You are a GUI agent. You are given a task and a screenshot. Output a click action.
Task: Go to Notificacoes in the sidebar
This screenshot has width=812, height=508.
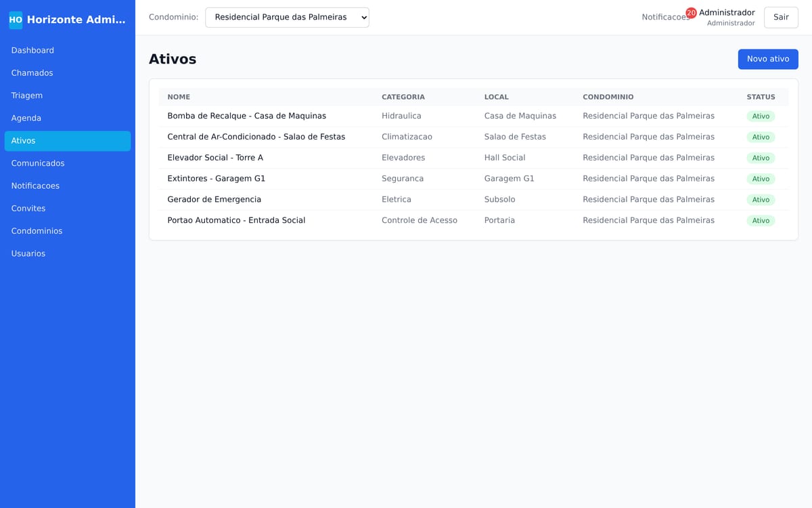tap(68, 186)
